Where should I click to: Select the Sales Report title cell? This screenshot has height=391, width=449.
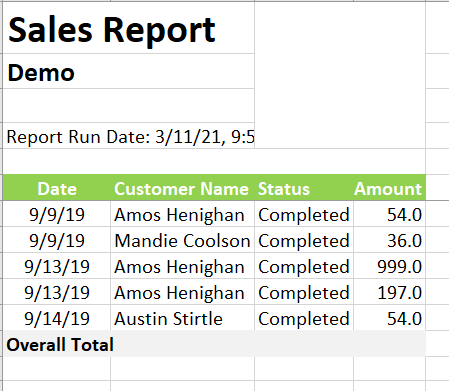[x=129, y=28]
